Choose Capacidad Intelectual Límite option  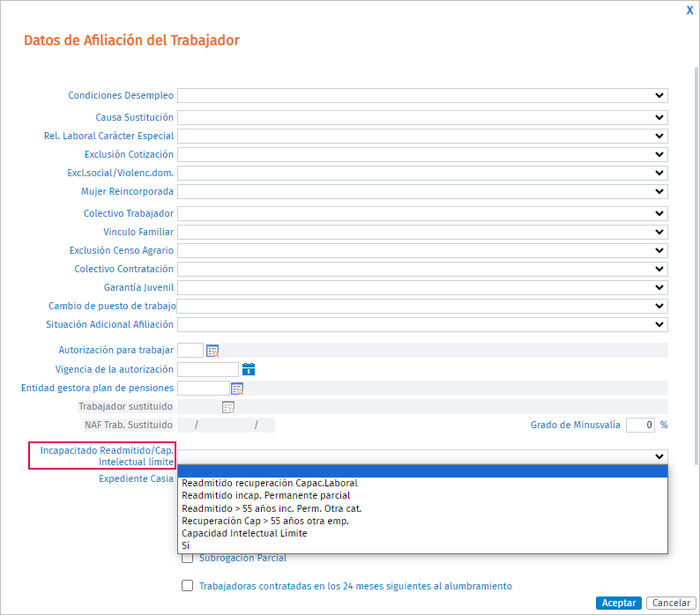(x=422, y=533)
